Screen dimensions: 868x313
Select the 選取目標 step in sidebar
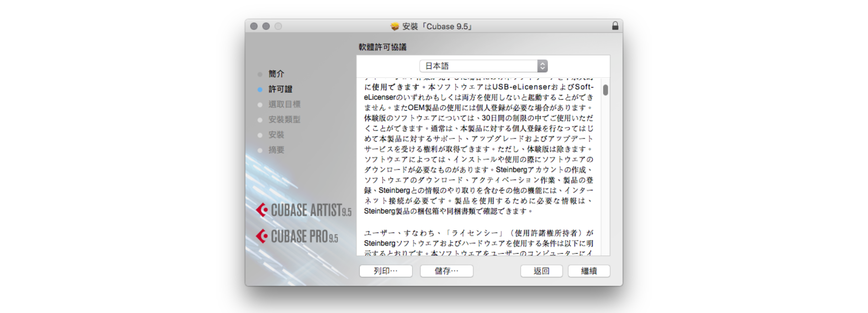[284, 105]
